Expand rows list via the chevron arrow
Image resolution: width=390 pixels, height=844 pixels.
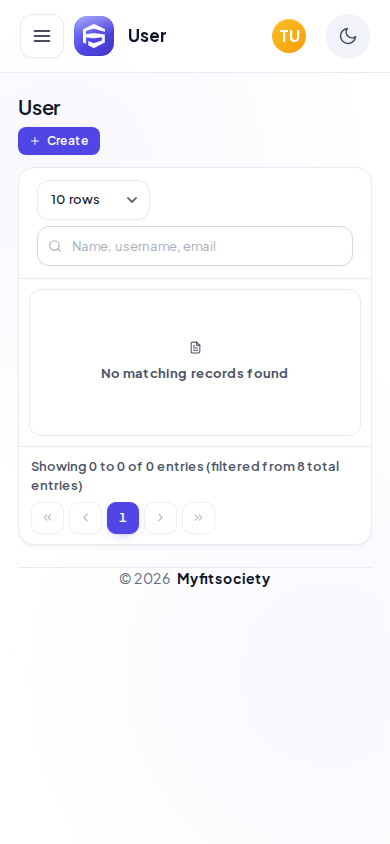tap(132, 200)
